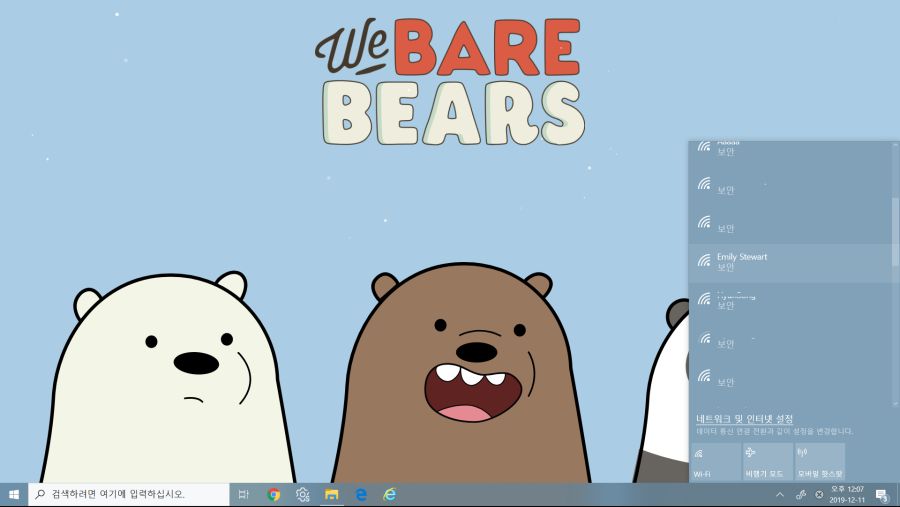Click the network list scrollbar thumb
Screen dimensions: 900x507
click(x=895, y=231)
